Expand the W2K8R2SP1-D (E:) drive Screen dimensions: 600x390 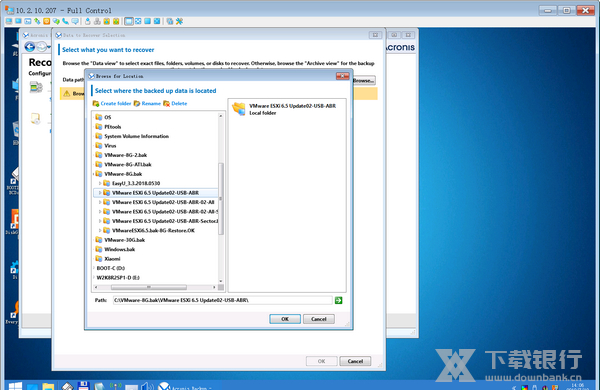[x=94, y=277]
